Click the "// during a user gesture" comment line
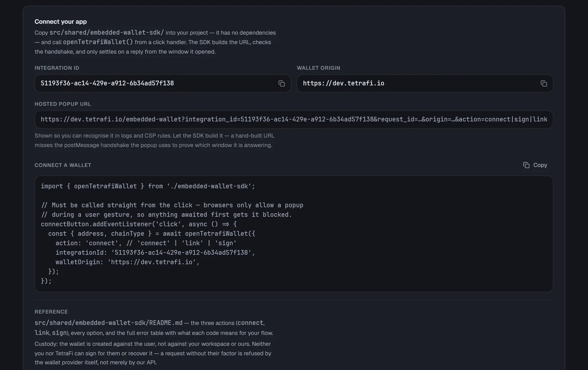The image size is (588, 370). (166, 215)
